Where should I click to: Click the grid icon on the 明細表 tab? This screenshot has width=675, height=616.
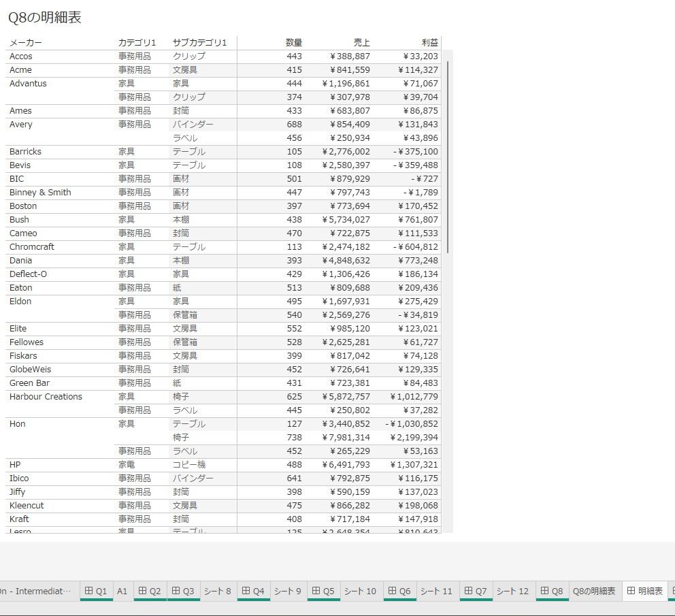click(632, 591)
